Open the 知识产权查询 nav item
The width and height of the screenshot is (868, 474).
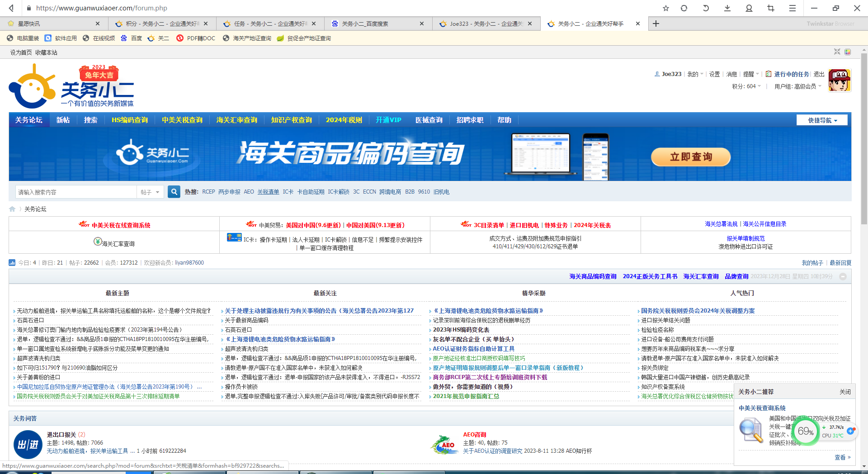[292, 120]
